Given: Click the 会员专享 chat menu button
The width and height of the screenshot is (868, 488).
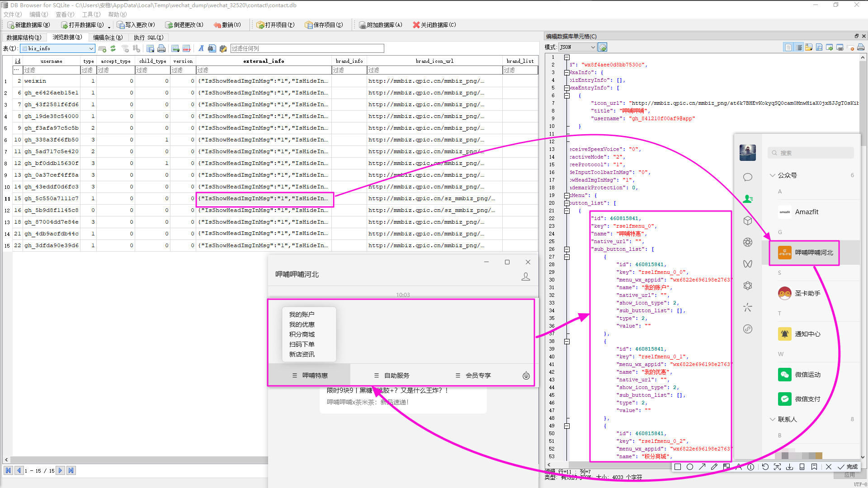Looking at the screenshot, I should 473,375.
